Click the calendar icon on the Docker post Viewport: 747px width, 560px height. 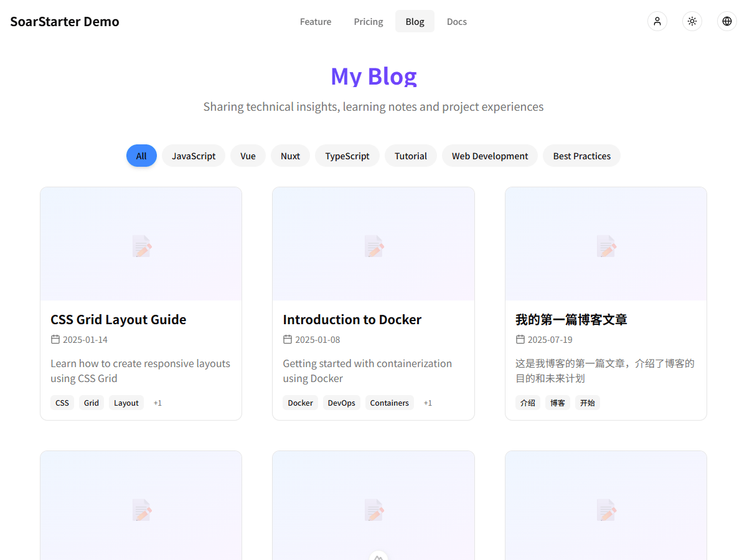click(287, 339)
